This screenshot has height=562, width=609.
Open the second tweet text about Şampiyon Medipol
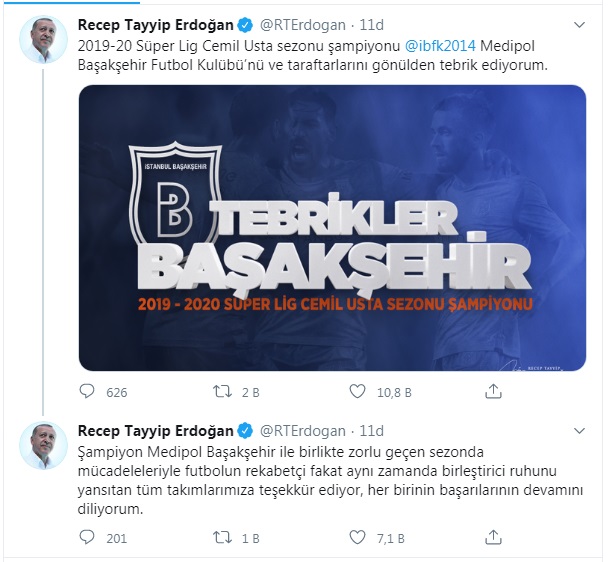click(x=330, y=480)
